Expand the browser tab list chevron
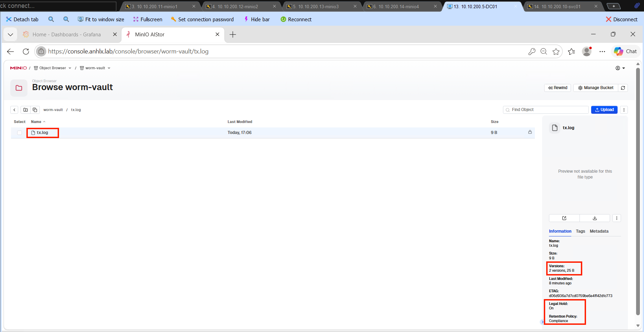This screenshot has height=332, width=644. [x=10, y=35]
